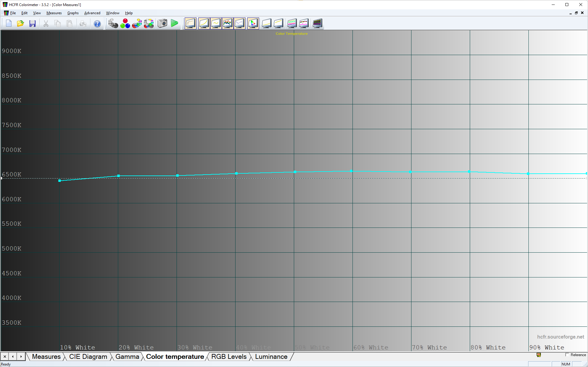Switch to the CIE Diagram tab
Viewport: 588px width, 367px height.
[x=88, y=357]
